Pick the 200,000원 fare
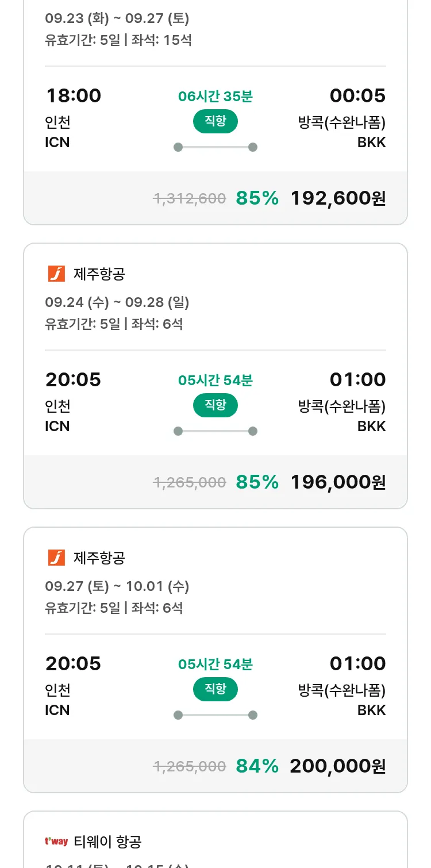Viewport: 431px width, 868px height. 338,766
